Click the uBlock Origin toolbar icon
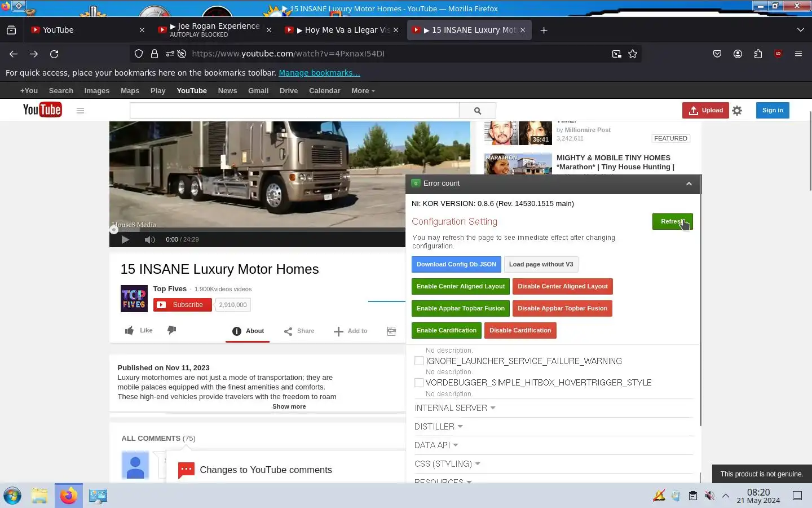 click(778, 54)
